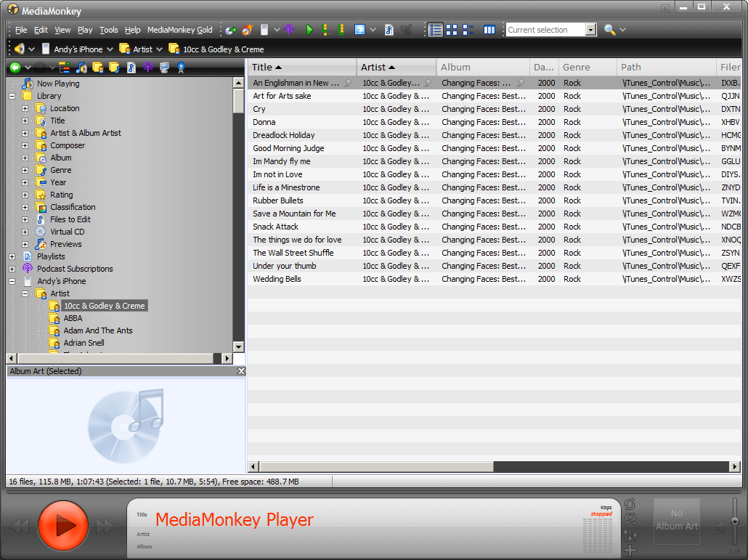Sort by the Genre column header
The image size is (748, 560).
(x=588, y=68)
